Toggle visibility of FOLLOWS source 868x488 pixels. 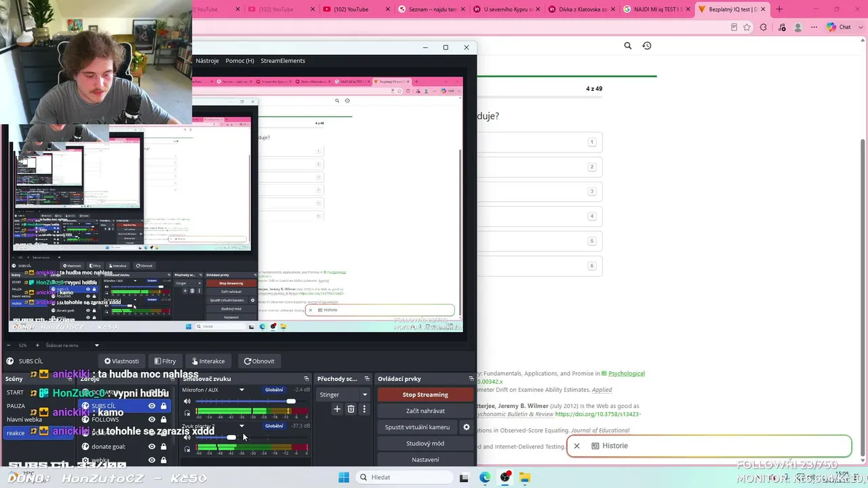(152, 420)
